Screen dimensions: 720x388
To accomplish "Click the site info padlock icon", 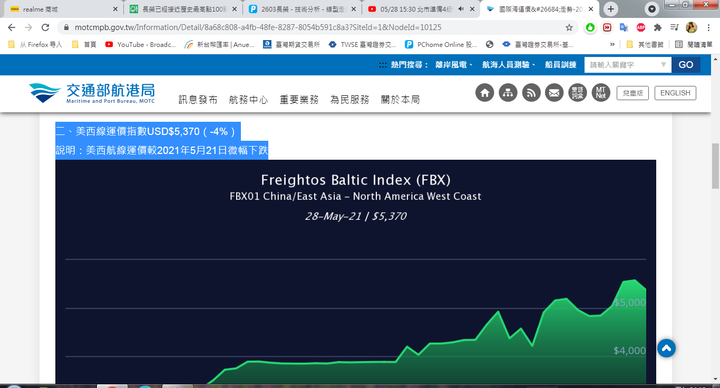I will click(66, 28).
